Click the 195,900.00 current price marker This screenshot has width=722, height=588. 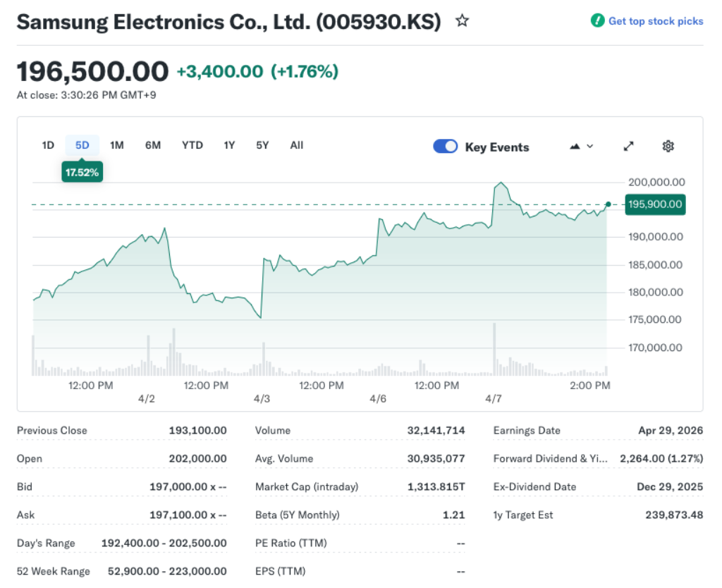pos(655,204)
